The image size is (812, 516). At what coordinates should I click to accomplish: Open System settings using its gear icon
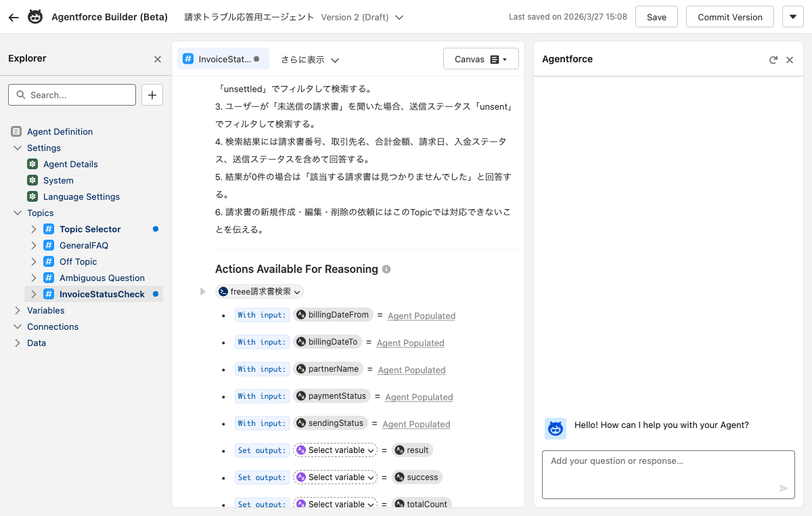(32, 180)
